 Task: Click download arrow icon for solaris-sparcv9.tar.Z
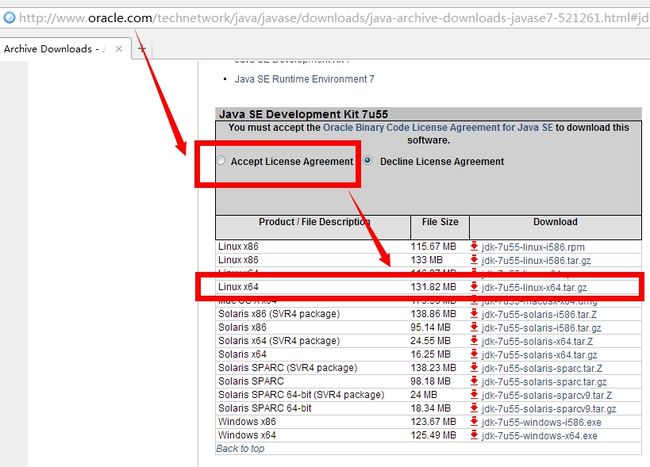point(474,394)
